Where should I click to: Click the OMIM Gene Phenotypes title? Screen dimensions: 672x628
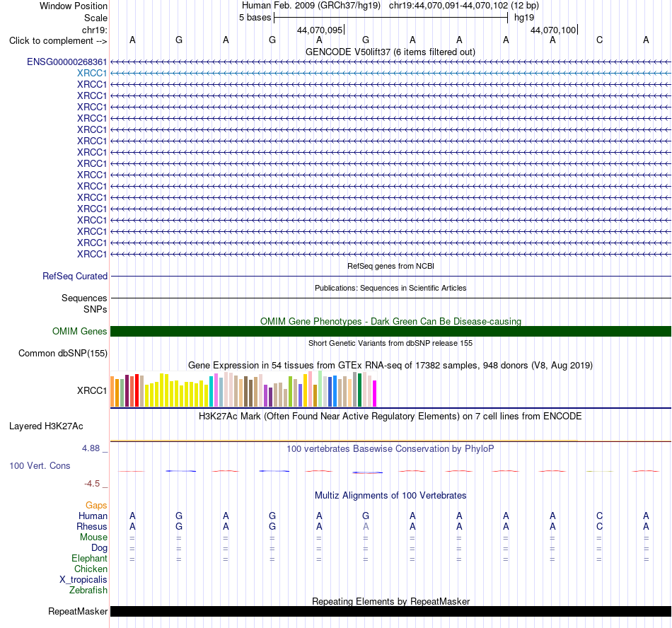(x=391, y=321)
